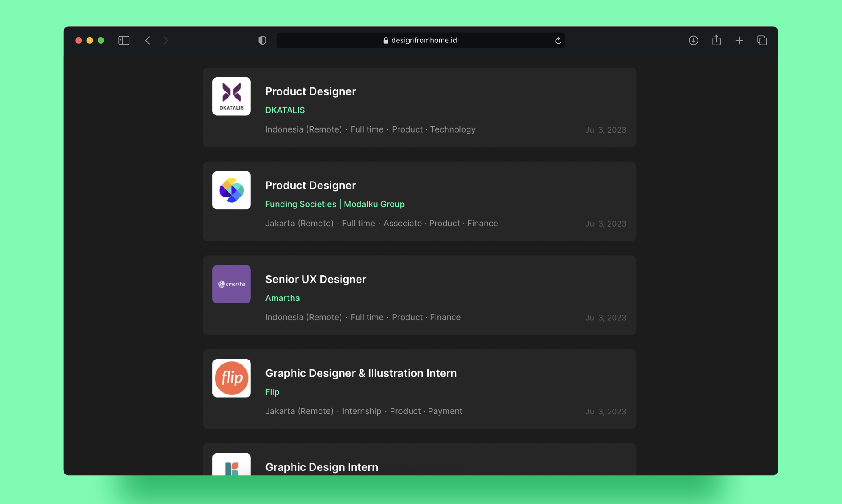
Task: Click Funding Societies | Modalku Group name
Action: 335,204
